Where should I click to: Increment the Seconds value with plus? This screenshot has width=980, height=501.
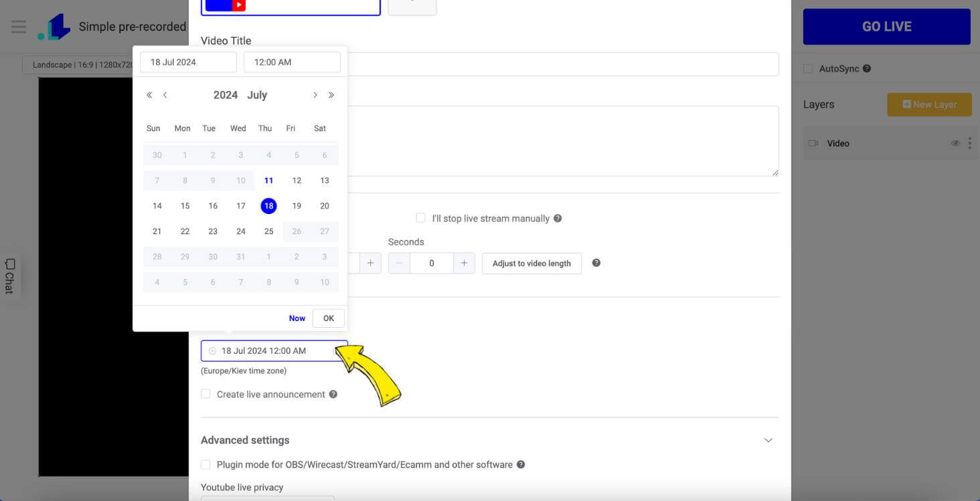(x=464, y=263)
